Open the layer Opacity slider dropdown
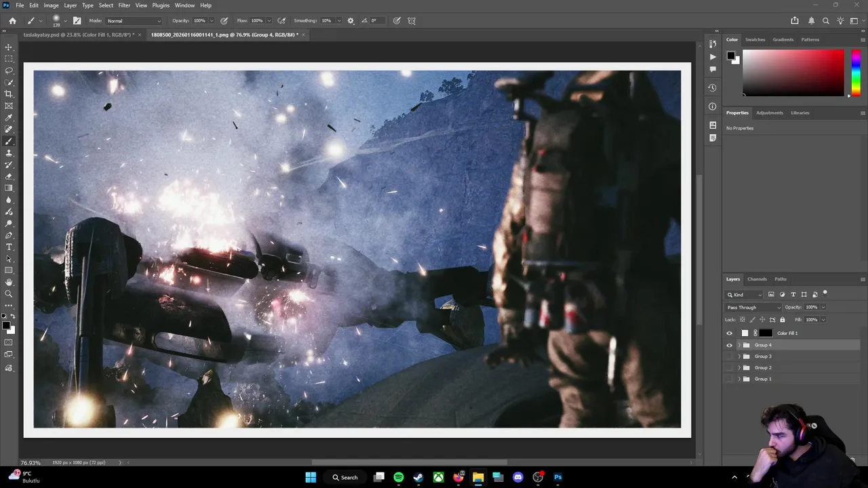 point(823,307)
